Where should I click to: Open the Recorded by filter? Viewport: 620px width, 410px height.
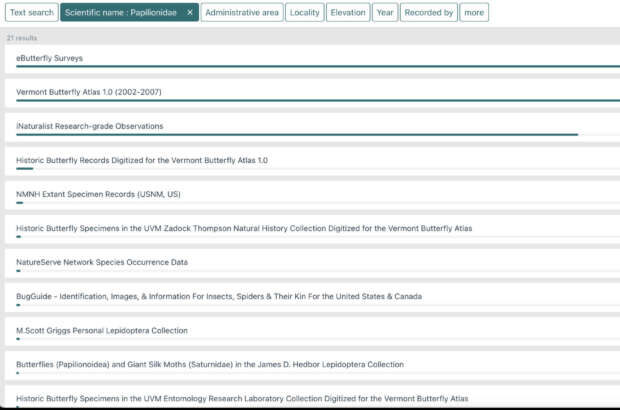point(429,12)
